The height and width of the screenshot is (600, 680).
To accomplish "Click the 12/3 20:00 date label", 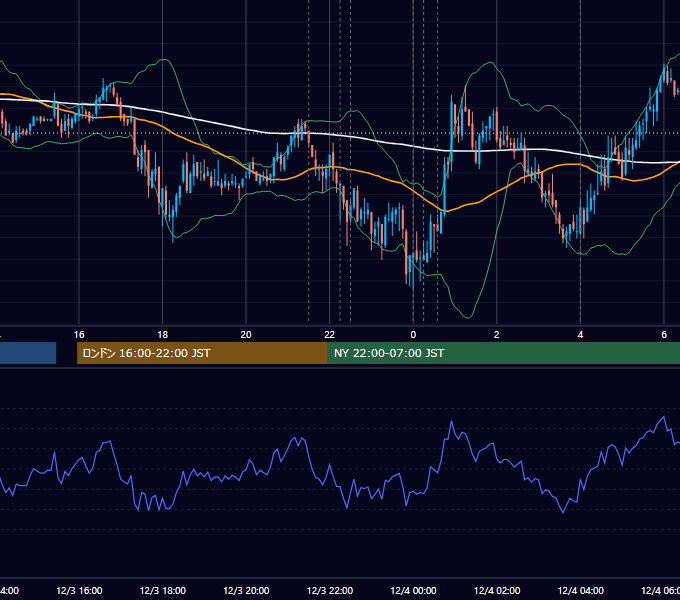I will [246, 590].
